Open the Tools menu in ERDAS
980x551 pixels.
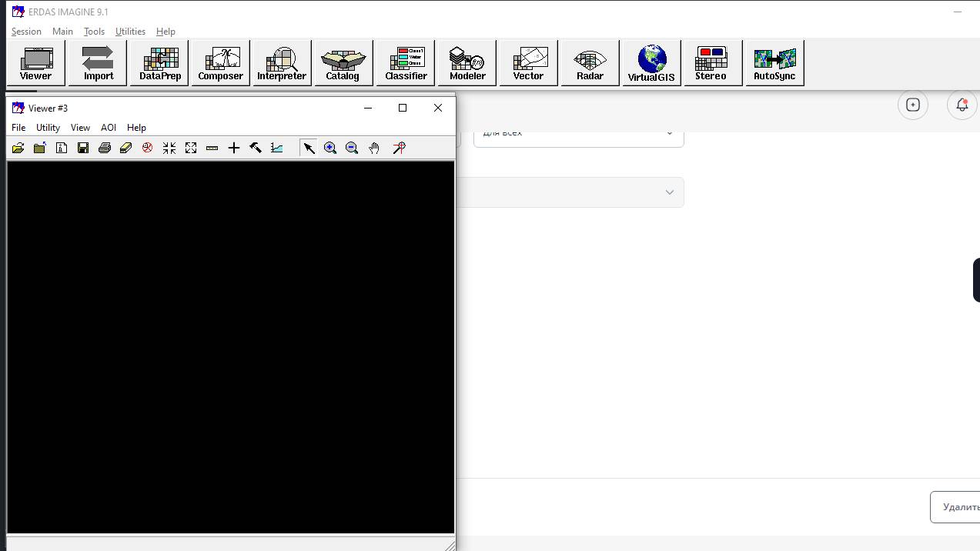pyautogui.click(x=94, y=32)
